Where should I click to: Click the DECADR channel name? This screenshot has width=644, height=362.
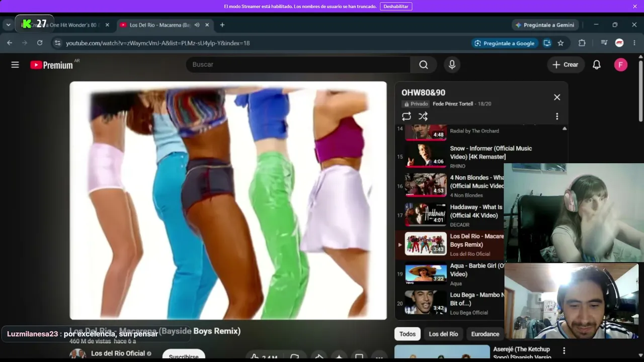pos(459,225)
